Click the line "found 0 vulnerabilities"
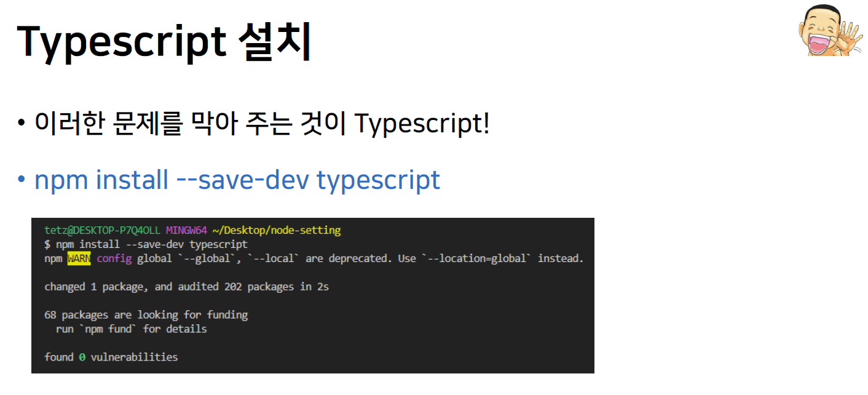The height and width of the screenshot is (395, 868). pyautogui.click(x=111, y=357)
